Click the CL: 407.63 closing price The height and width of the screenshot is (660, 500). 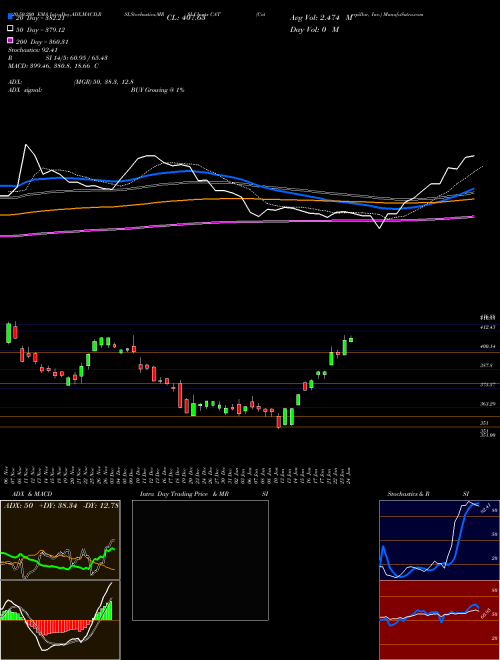[x=186, y=18]
